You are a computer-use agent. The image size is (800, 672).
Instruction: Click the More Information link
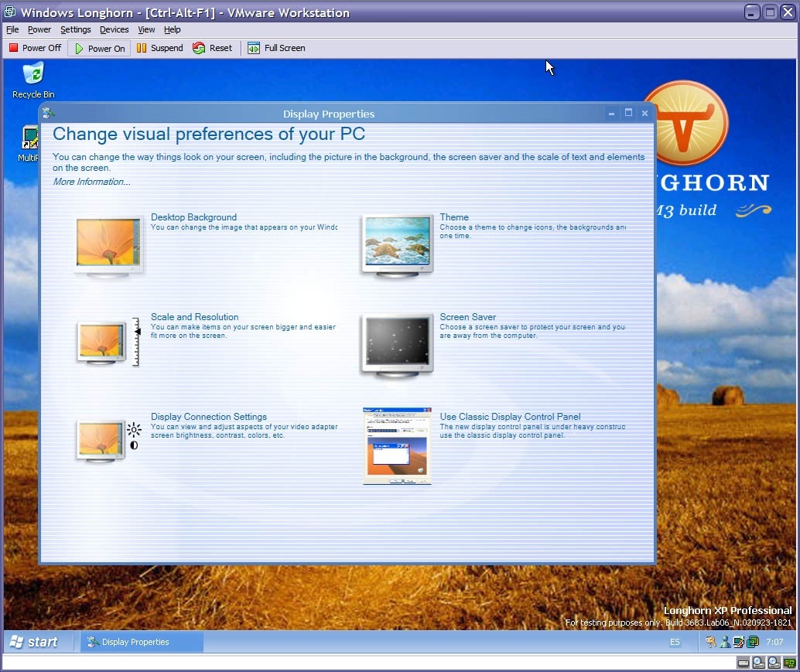(91, 181)
